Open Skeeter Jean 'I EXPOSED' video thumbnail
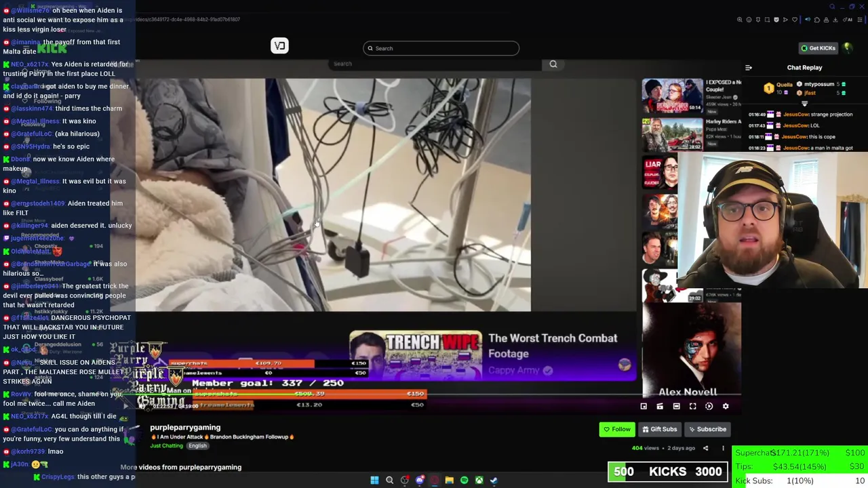Screen dimensions: 868x488 (x=673, y=96)
